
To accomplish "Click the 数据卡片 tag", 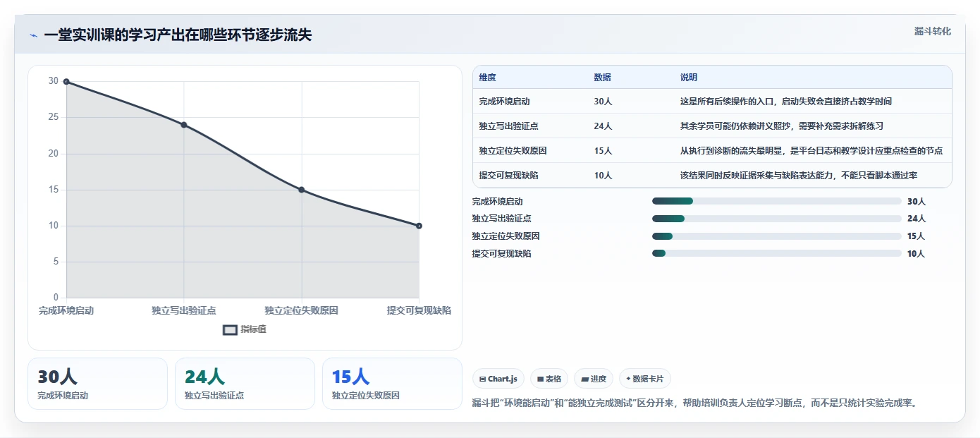I will [645, 379].
